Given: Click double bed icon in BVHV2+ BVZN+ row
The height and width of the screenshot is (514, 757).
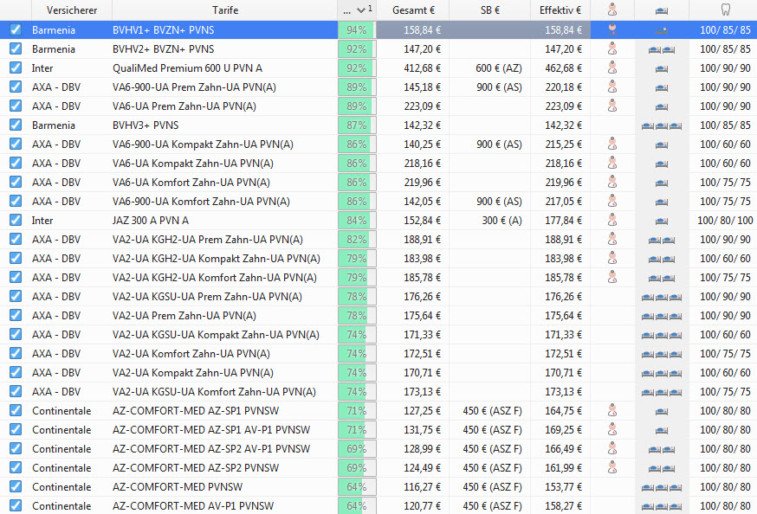Looking at the screenshot, I should click(x=661, y=50).
